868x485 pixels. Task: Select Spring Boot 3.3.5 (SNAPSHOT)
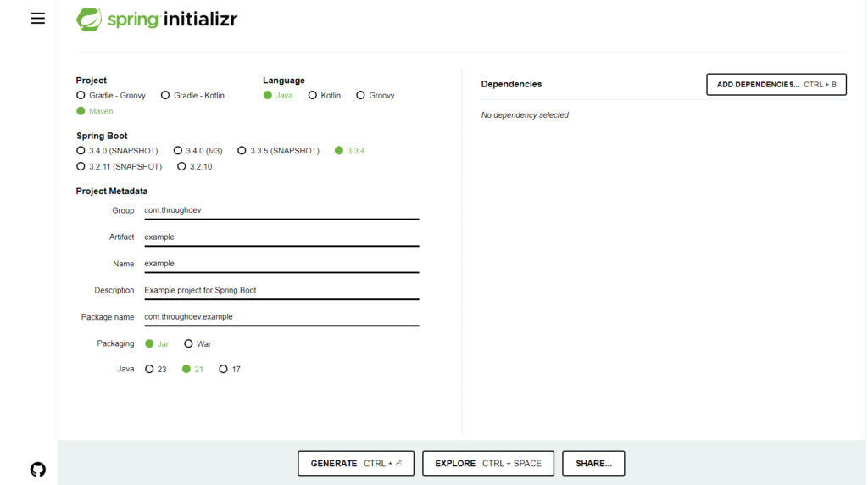pos(278,151)
